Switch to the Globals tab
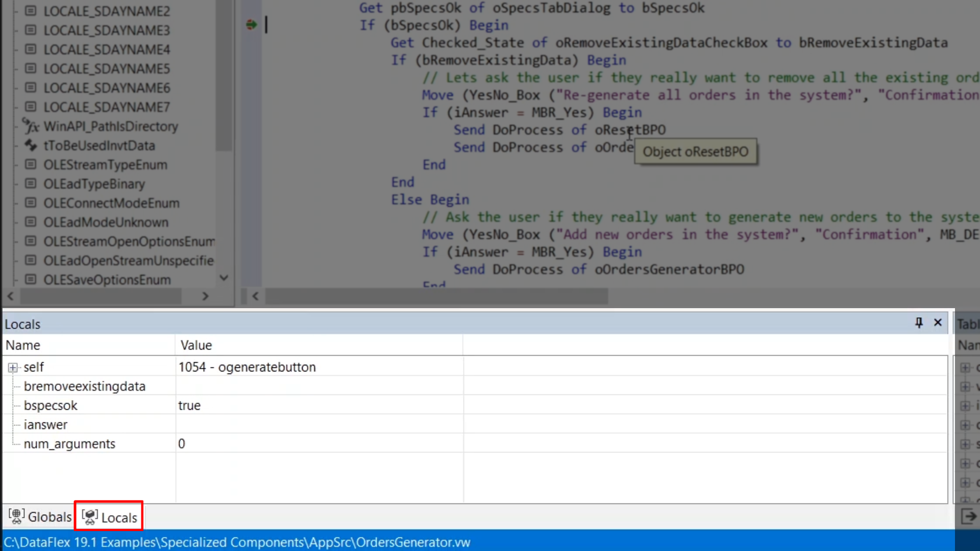The width and height of the screenshot is (980, 551). point(49,517)
